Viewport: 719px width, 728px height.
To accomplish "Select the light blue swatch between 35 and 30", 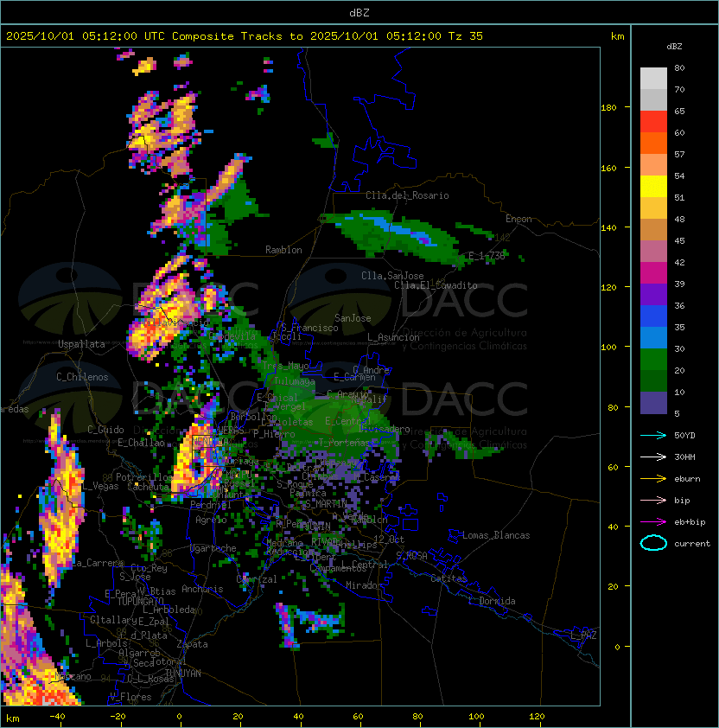I will pos(653,338).
